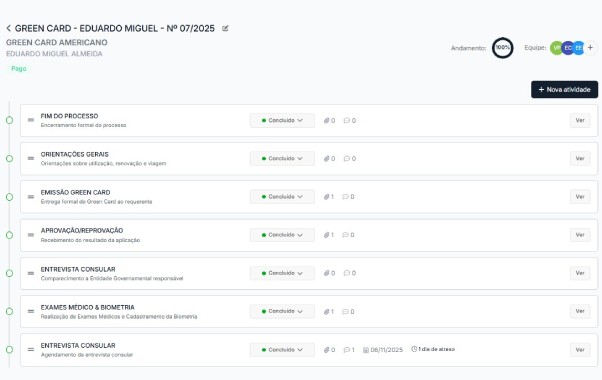Open Concluído status dropdown for EMISSÃO GREEN CARD
Screen dimensions: 602x380
(282, 197)
